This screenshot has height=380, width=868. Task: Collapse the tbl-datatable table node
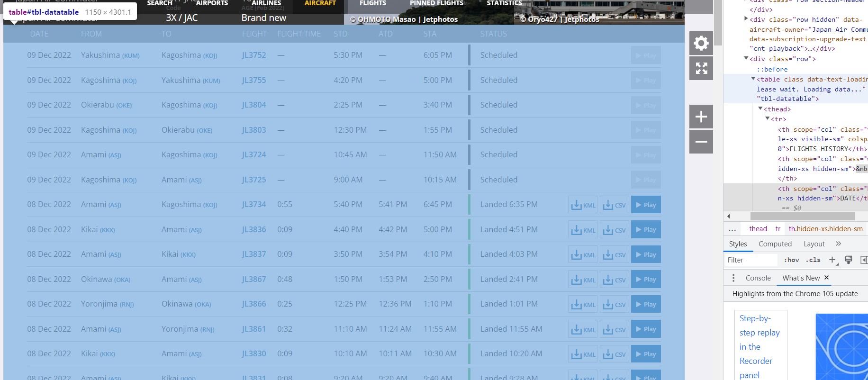[753, 79]
